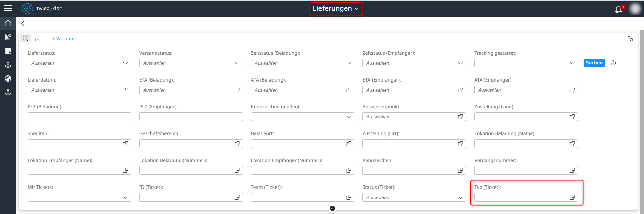Screen dimensions: 644x214
Task: Click the archive icon next to the search magnifier
Action: tap(38, 38)
